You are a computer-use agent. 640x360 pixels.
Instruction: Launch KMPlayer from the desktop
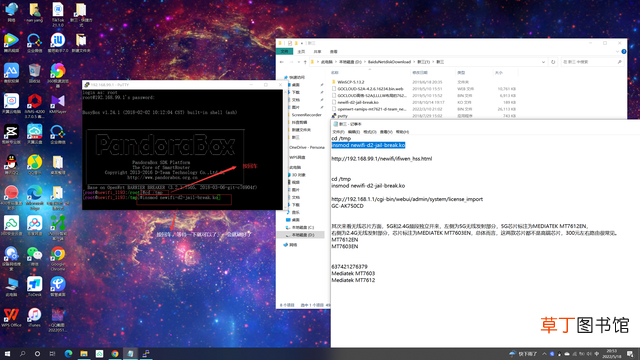pos(58,104)
